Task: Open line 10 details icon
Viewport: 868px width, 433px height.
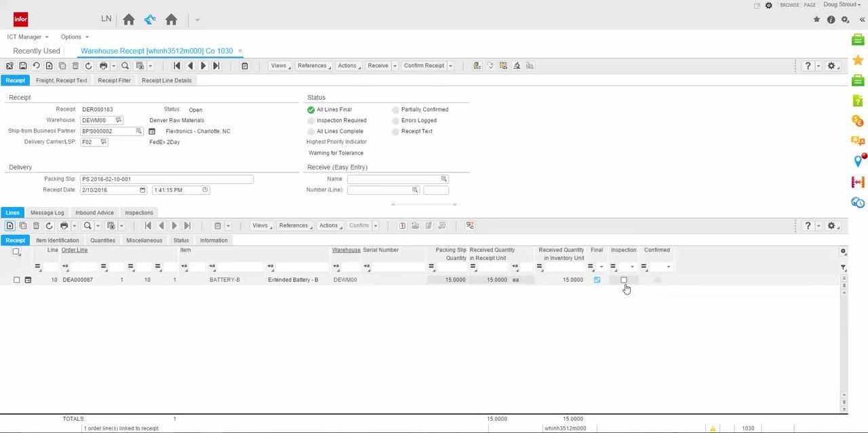Action: click(28, 280)
